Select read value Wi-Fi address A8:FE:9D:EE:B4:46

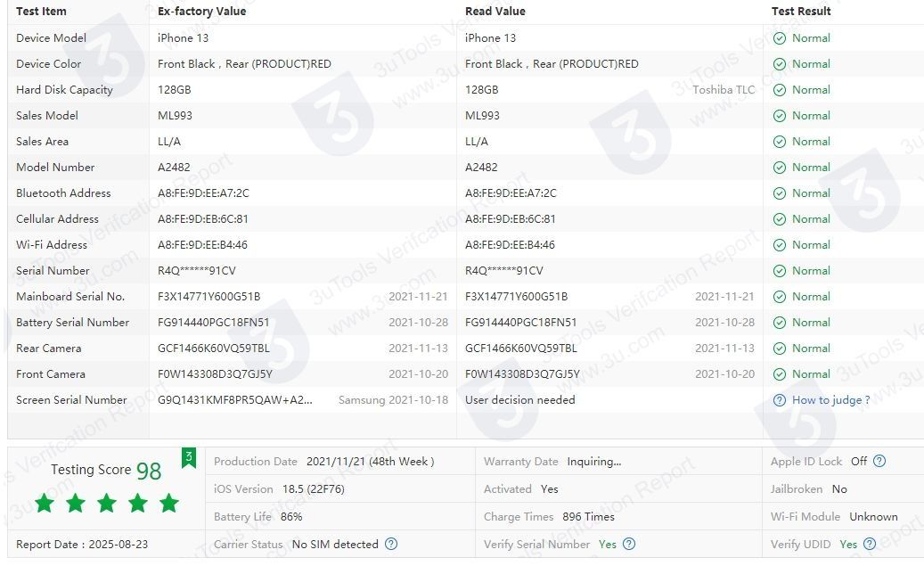(x=510, y=245)
